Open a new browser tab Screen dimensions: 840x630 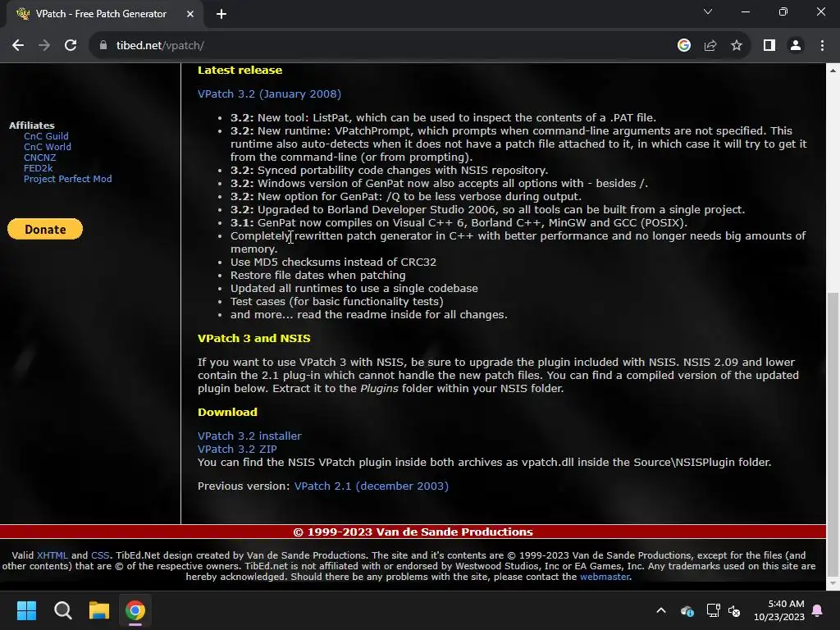(221, 14)
